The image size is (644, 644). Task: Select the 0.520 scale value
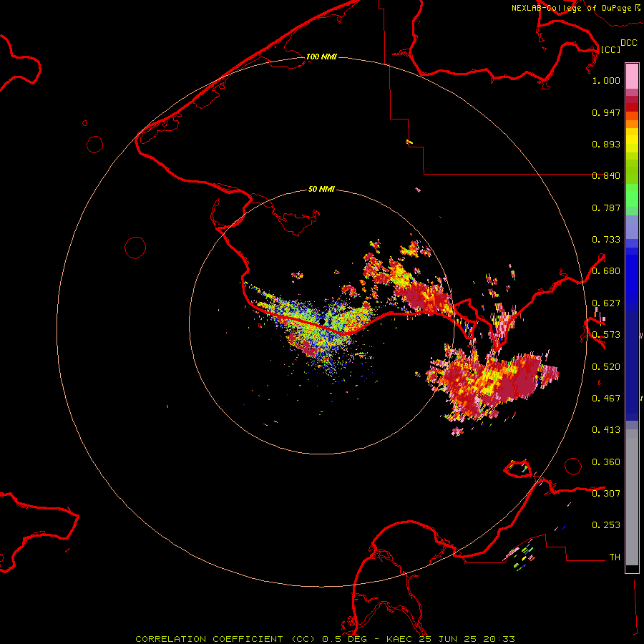coord(606,367)
